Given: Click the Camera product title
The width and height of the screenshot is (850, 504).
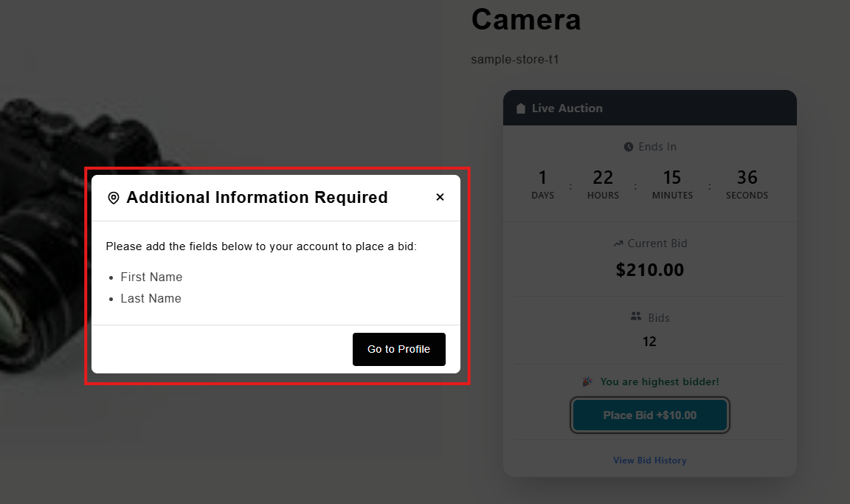Looking at the screenshot, I should 525,20.
